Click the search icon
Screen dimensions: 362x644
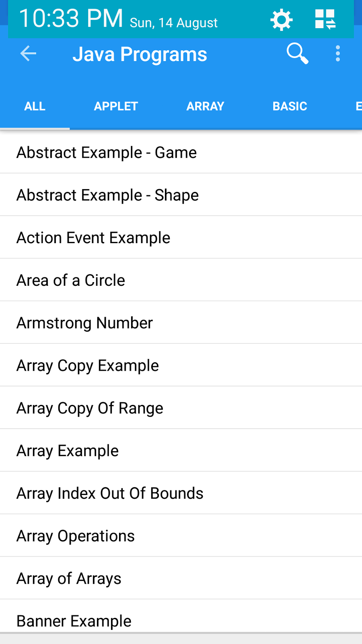pyautogui.click(x=297, y=54)
